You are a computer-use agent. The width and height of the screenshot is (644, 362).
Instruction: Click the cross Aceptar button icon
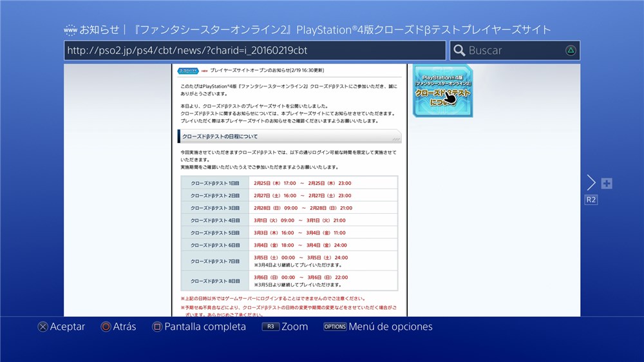point(43,327)
